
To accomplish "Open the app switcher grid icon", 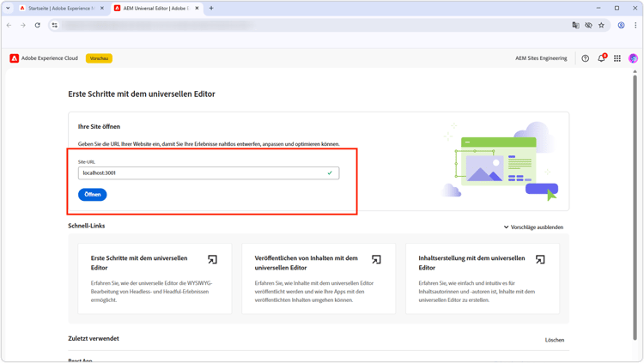I will click(617, 58).
